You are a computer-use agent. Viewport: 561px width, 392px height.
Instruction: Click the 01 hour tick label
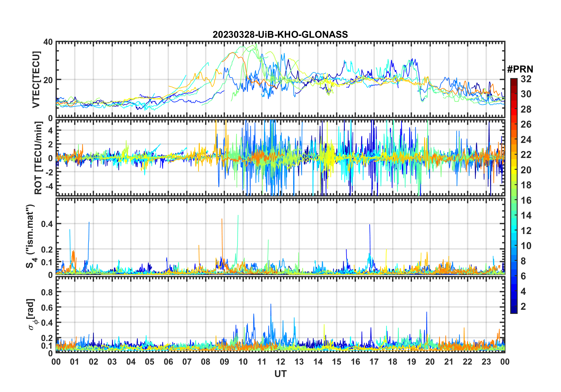coord(75,362)
